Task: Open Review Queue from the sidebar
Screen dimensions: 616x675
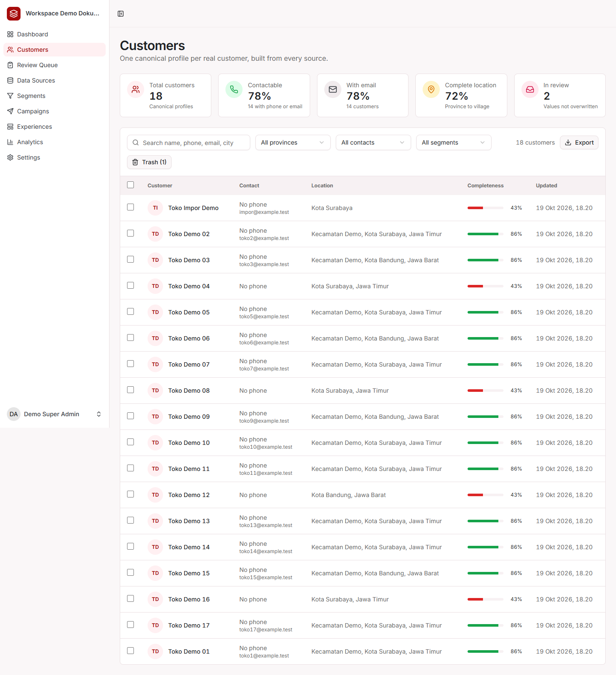Action: click(x=54, y=65)
